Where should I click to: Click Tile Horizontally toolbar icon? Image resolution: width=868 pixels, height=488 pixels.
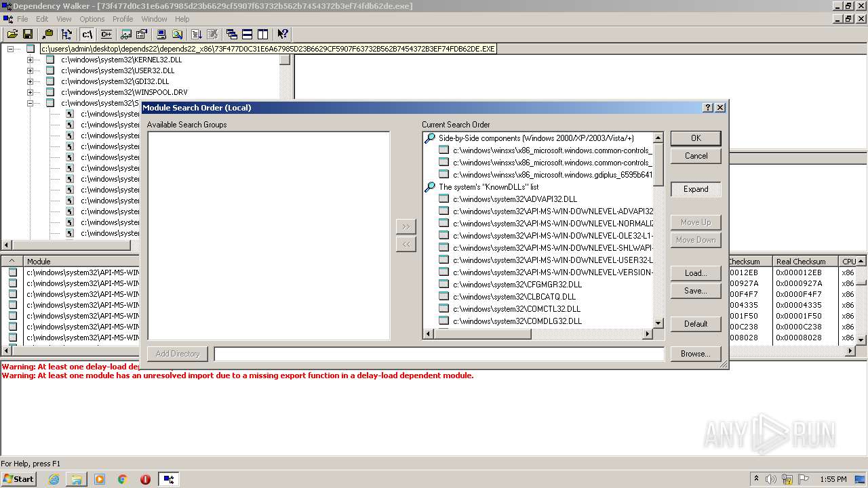(248, 34)
